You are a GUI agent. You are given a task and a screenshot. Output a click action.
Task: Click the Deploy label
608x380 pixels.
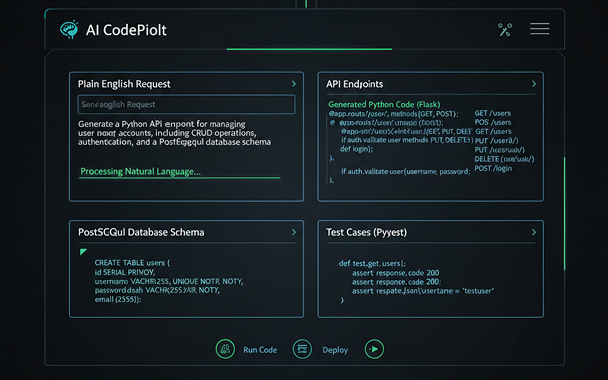tap(335, 350)
